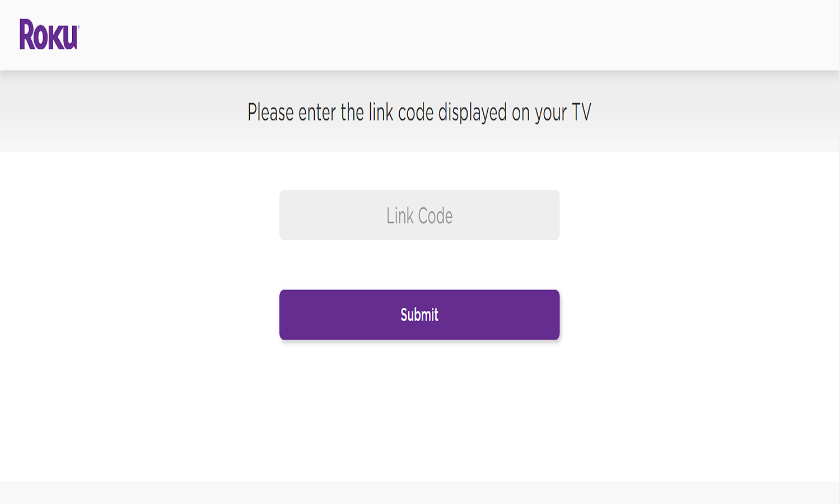Click the Roku wordmark in the header
The height and width of the screenshot is (504, 840).
point(48,34)
